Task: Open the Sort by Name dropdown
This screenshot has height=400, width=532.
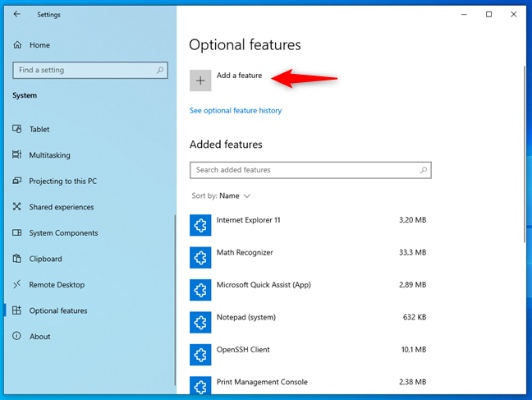Action: tap(221, 196)
